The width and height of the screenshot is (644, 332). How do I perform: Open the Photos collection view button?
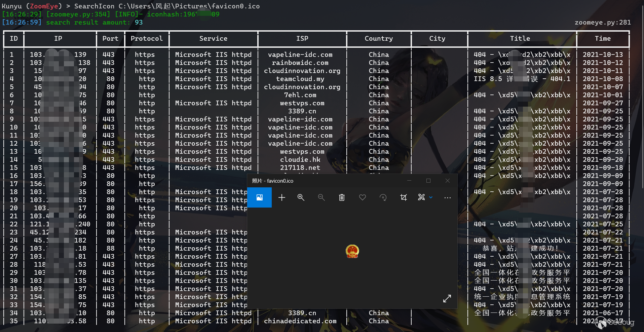[259, 197]
